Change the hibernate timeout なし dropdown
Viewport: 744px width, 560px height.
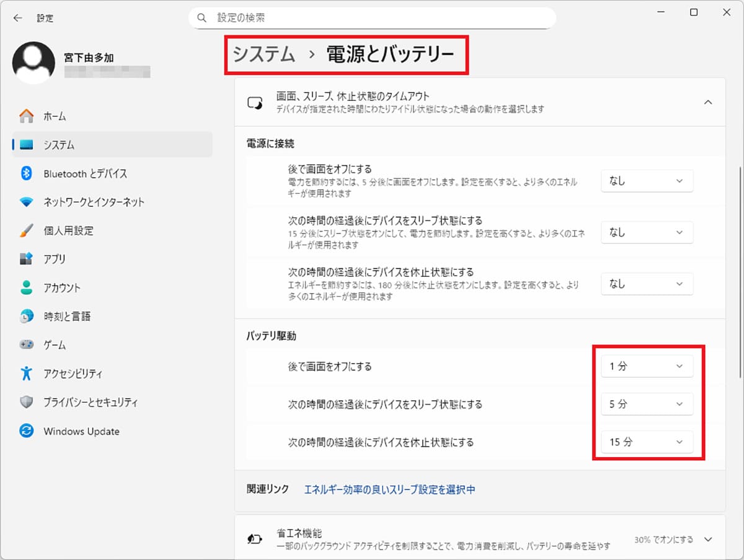coord(647,284)
